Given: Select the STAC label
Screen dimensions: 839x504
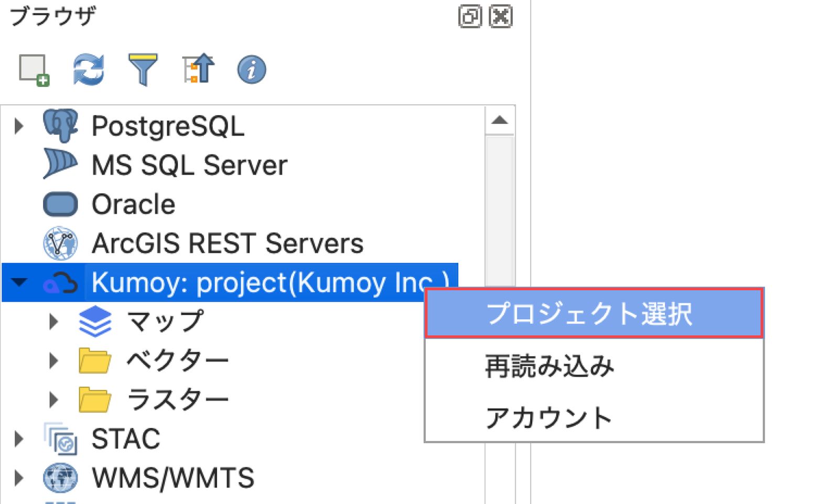Looking at the screenshot, I should (126, 439).
